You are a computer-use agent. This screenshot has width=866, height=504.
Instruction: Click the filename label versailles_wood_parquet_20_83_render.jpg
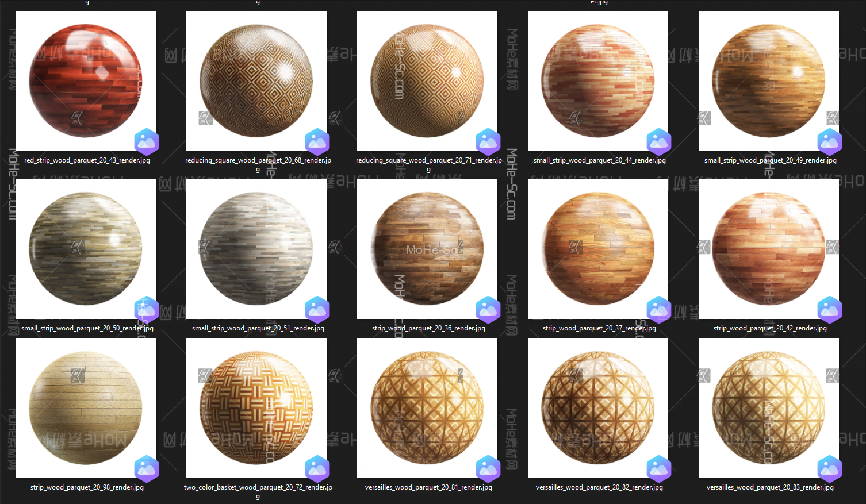[770, 487]
